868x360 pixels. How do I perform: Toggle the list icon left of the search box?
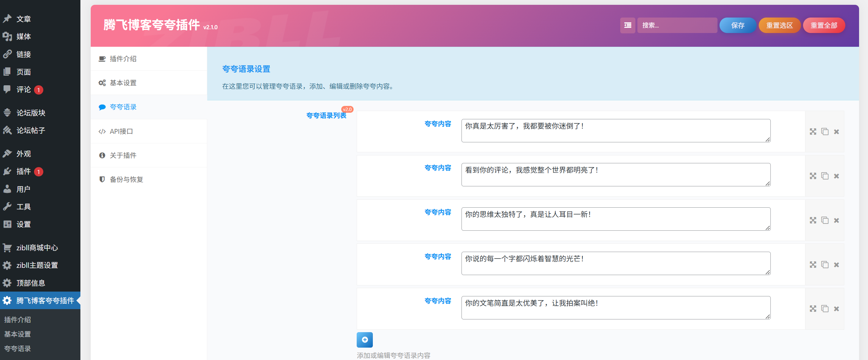tap(627, 25)
